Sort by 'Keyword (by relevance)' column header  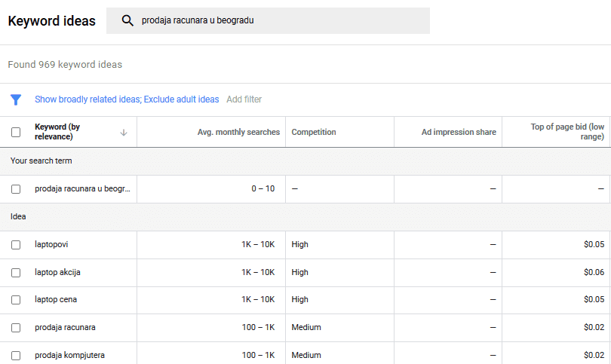coord(57,132)
